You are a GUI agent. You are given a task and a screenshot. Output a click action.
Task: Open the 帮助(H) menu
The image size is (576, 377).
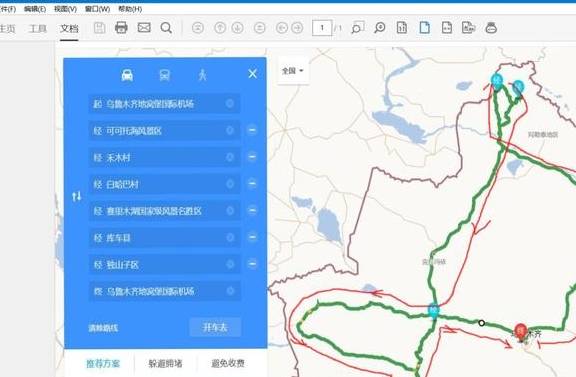coord(130,9)
